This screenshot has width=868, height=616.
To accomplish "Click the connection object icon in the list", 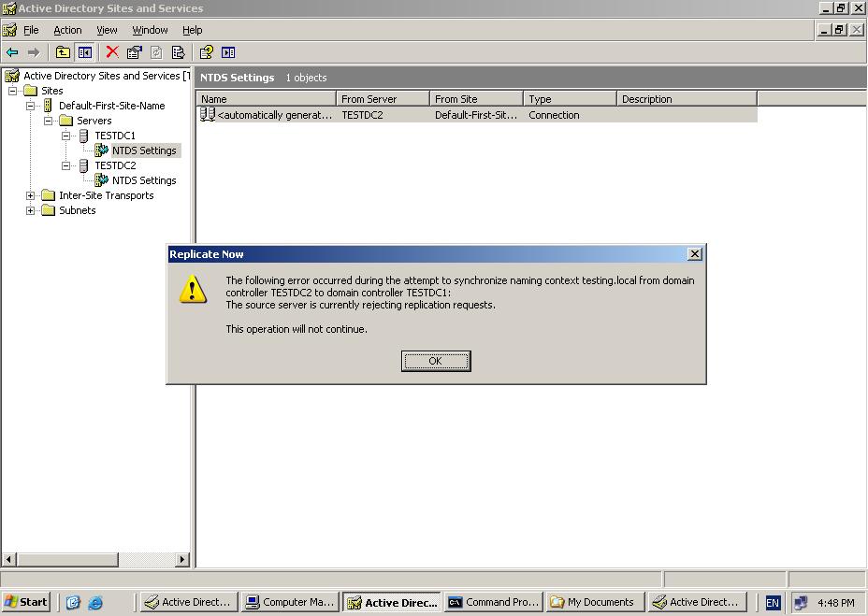I will (x=208, y=115).
